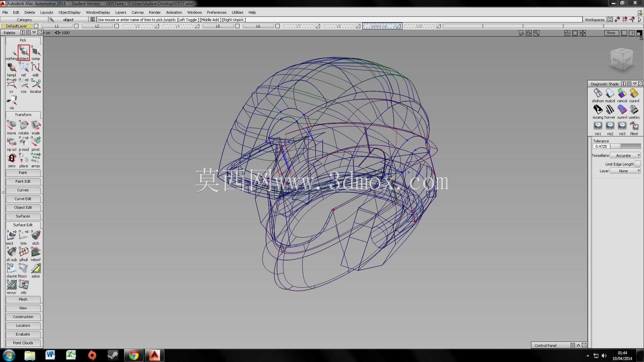Click the Tolerance value field
644x362 pixels.
click(x=601, y=146)
